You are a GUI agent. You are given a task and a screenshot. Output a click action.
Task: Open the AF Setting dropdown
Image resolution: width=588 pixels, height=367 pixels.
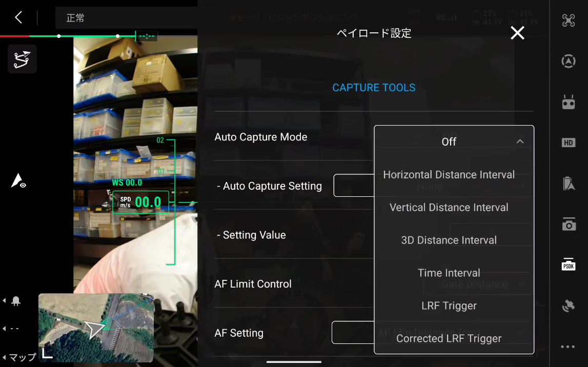pyautogui.click(x=353, y=333)
